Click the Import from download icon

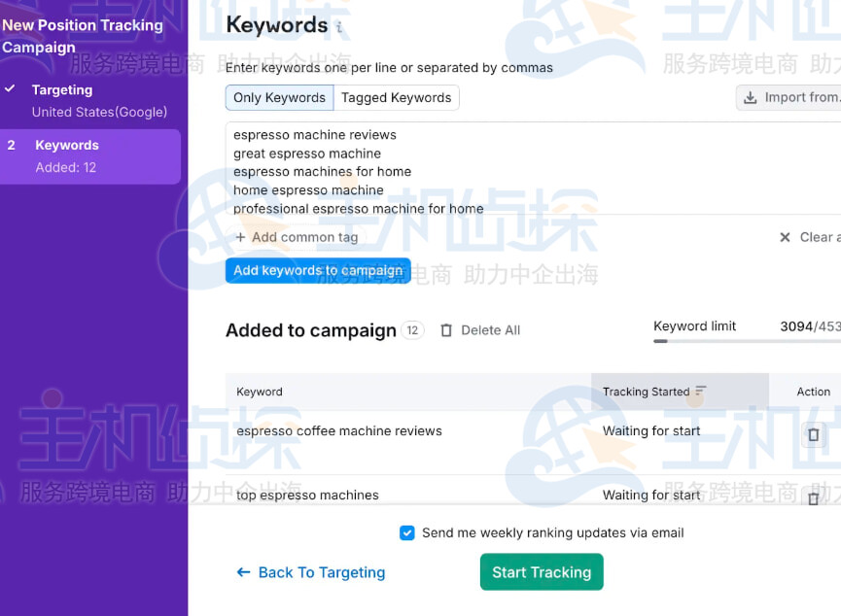[751, 97]
